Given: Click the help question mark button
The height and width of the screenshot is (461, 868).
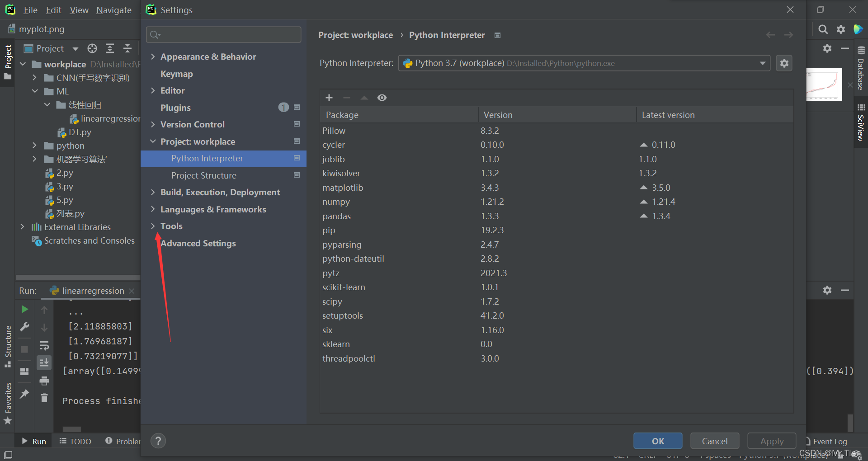Looking at the screenshot, I should point(158,441).
